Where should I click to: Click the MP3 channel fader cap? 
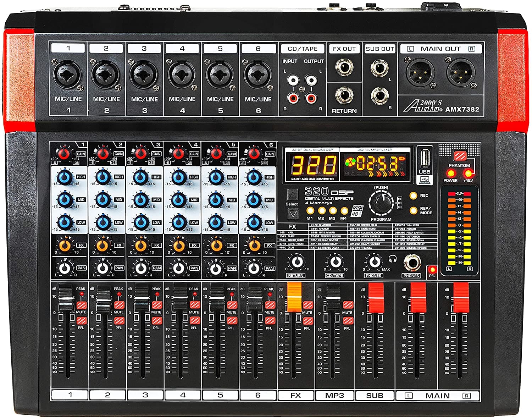pyautogui.click(x=333, y=297)
